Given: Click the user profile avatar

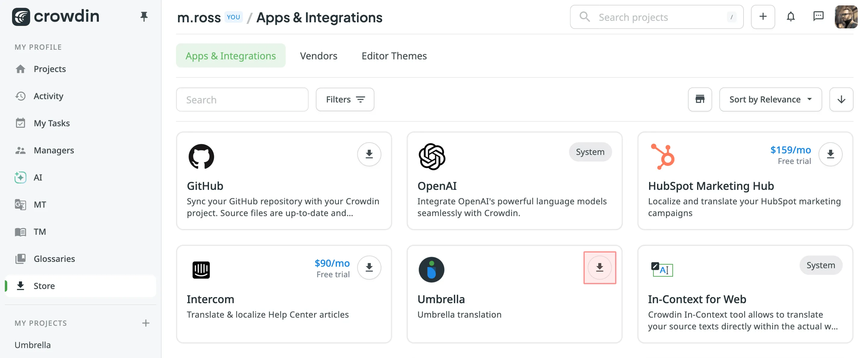Looking at the screenshot, I should [846, 17].
